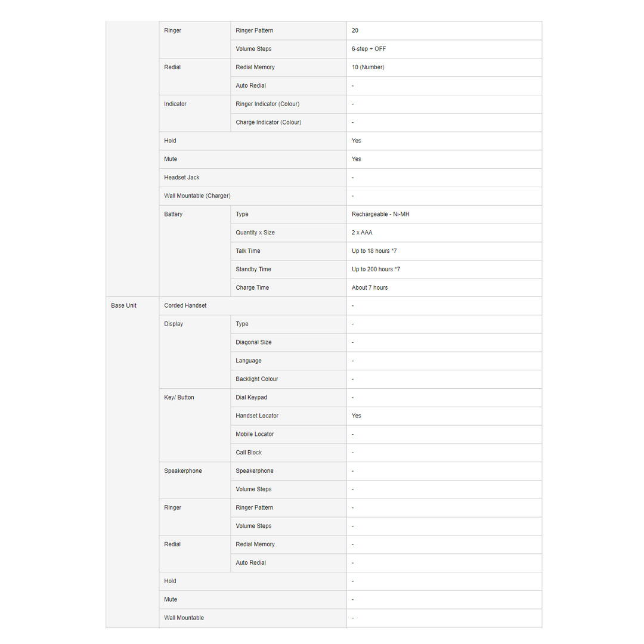Click the Handset Locator label
The width and height of the screenshot is (644, 644).
[257, 416]
